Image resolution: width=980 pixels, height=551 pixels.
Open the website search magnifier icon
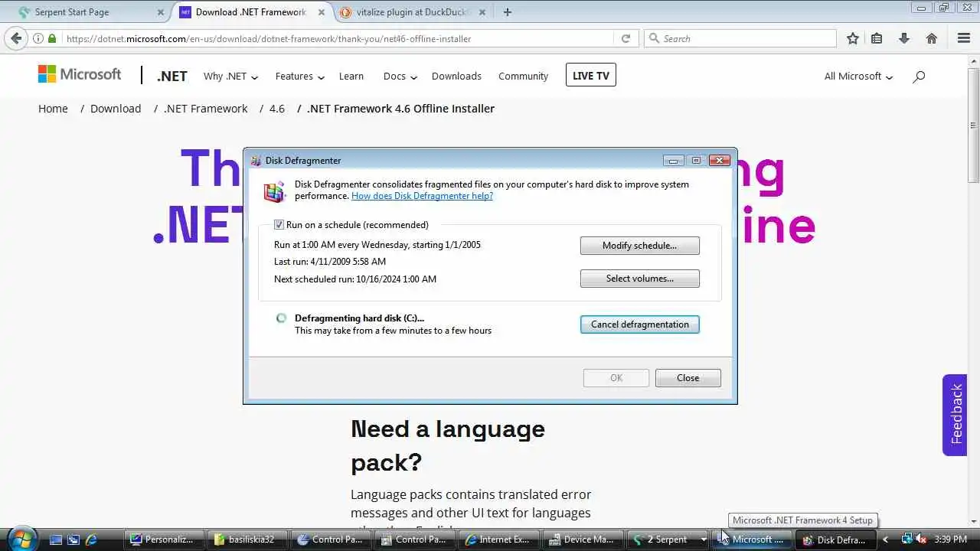click(x=919, y=77)
